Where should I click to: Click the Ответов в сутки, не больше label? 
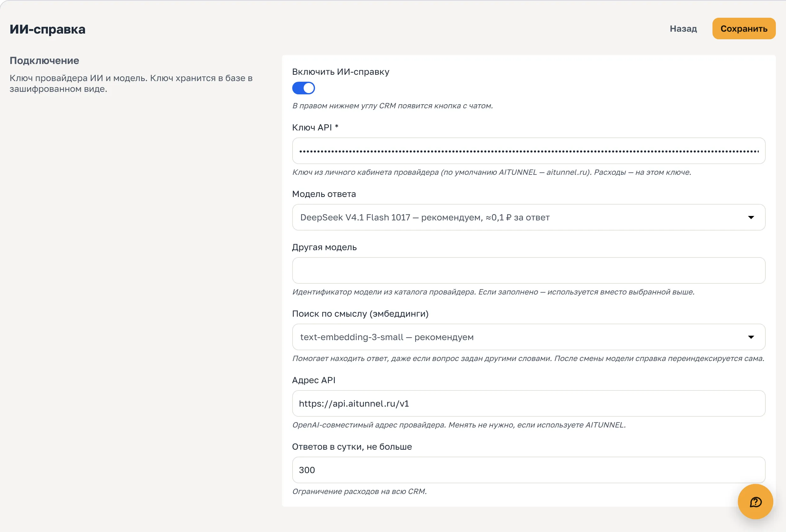(x=352, y=447)
